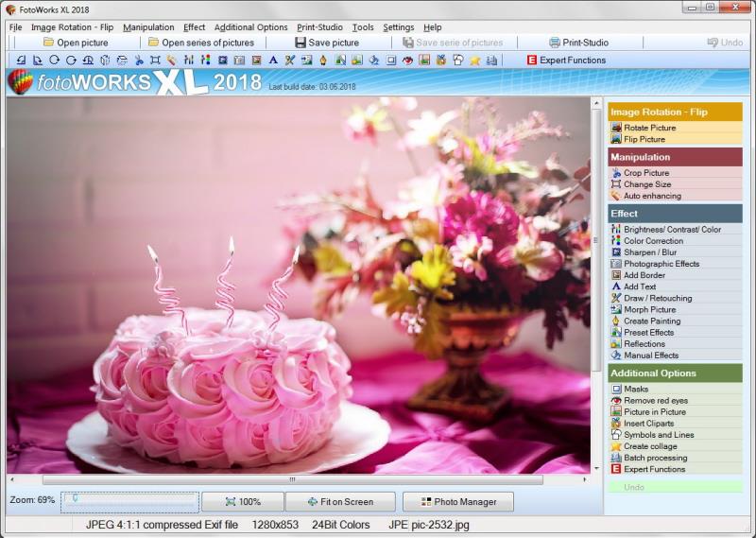Adjust the Zoom slider handle

(x=75, y=498)
